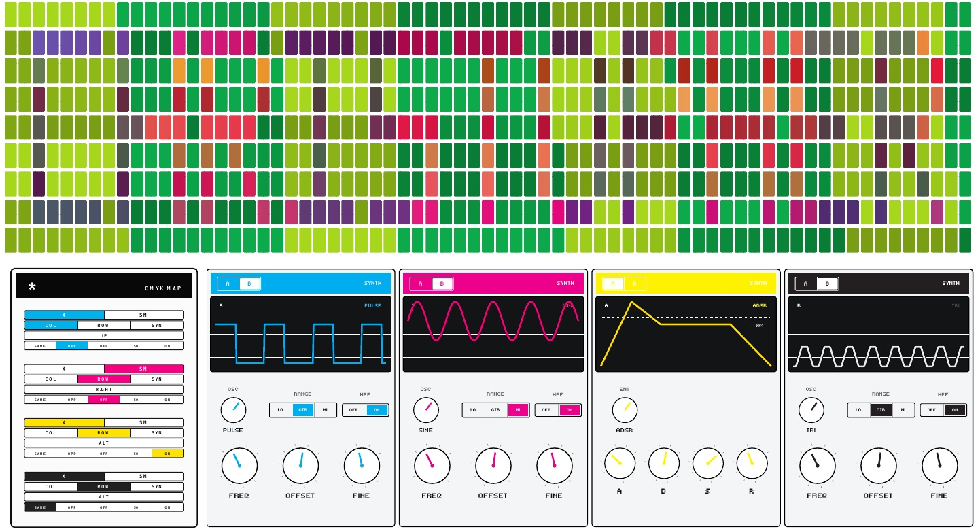Image resolution: width=980 pixels, height=529 pixels.
Task: Turn black synth HPF OFF
Action: click(x=932, y=410)
